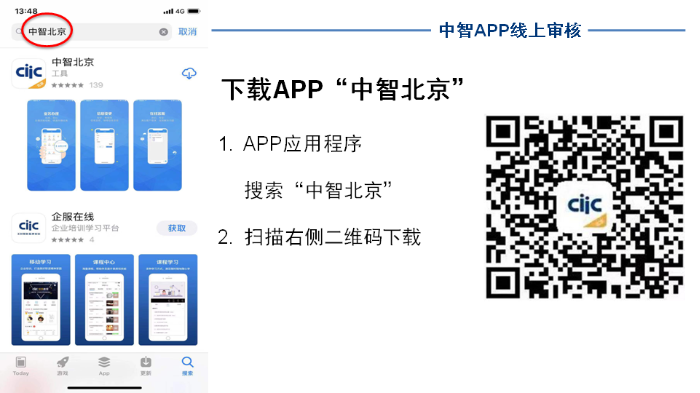This screenshot has width=700, height=393.
Task: Click the ciic logo inside the QR code
Action: click(x=584, y=207)
